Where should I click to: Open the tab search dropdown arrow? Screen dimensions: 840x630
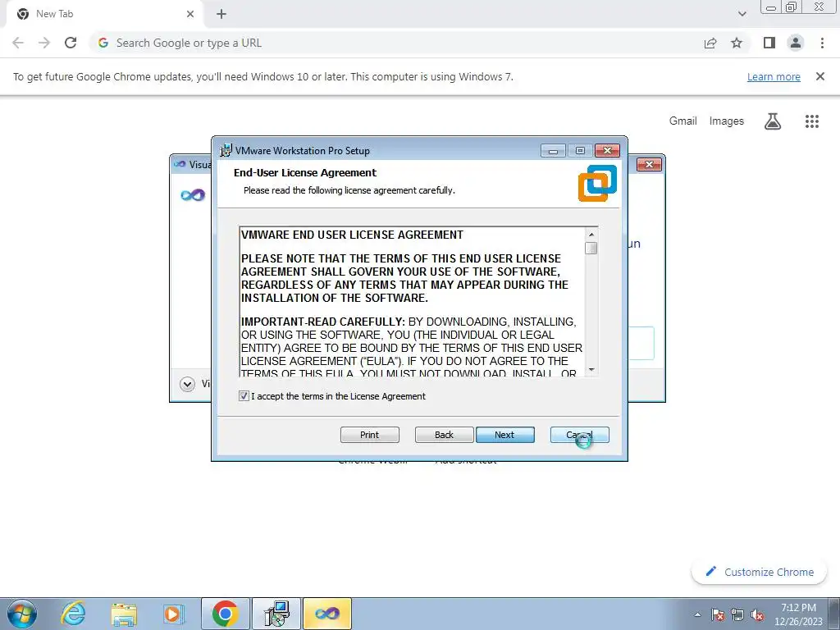742,14
